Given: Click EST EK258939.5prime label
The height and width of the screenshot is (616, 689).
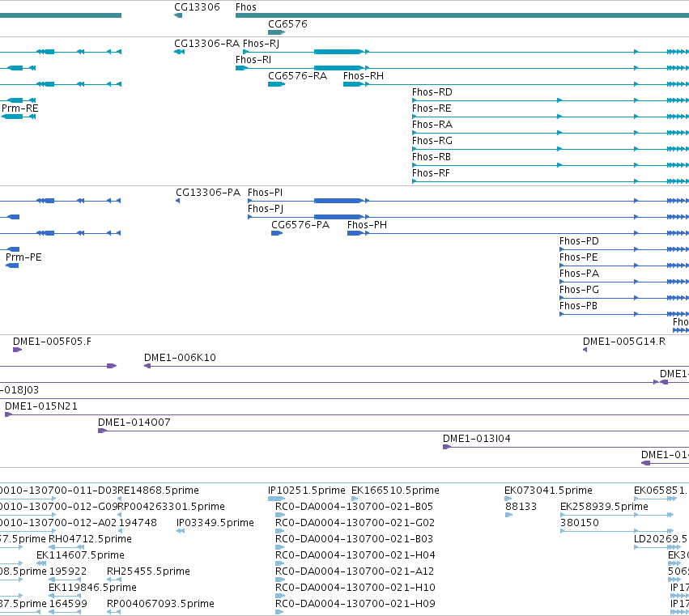Looking at the screenshot, I should pos(604,507).
